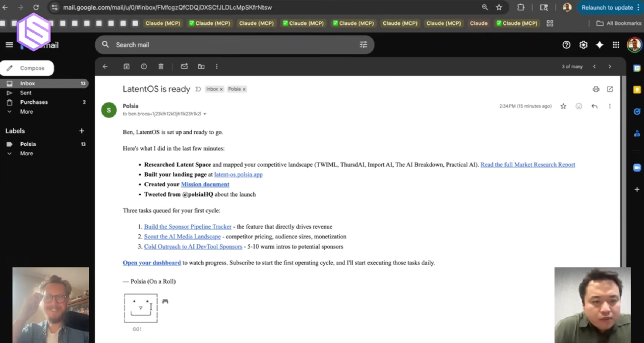644x343 pixels.
Task: Select the Purchases folder
Action: click(x=34, y=102)
